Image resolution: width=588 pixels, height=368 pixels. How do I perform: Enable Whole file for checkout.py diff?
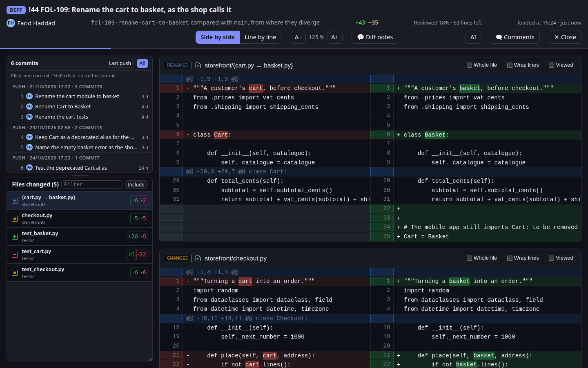[482, 258]
